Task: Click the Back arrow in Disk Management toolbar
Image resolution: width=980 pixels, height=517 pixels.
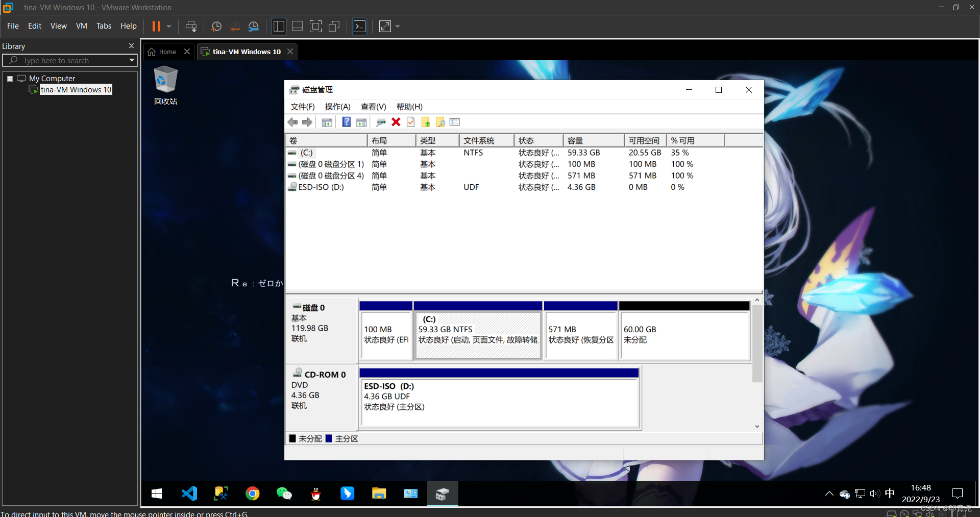Action: pos(292,122)
